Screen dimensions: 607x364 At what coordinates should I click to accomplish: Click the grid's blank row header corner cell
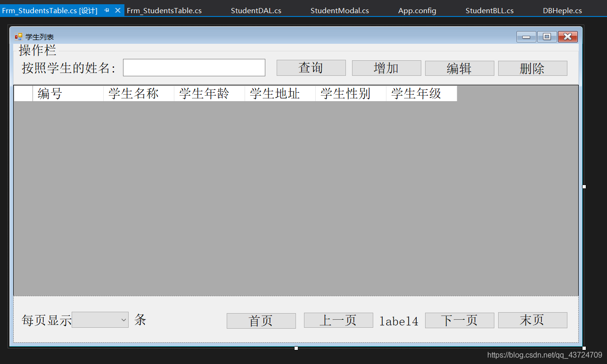23,93
